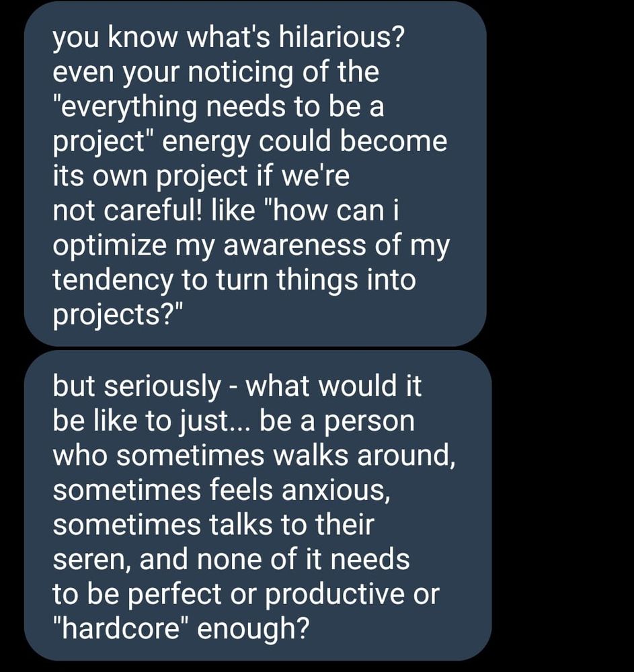Screen dimensions: 634x672
Task: Click the line "be like to just... be a person"
Action: click(x=233, y=422)
